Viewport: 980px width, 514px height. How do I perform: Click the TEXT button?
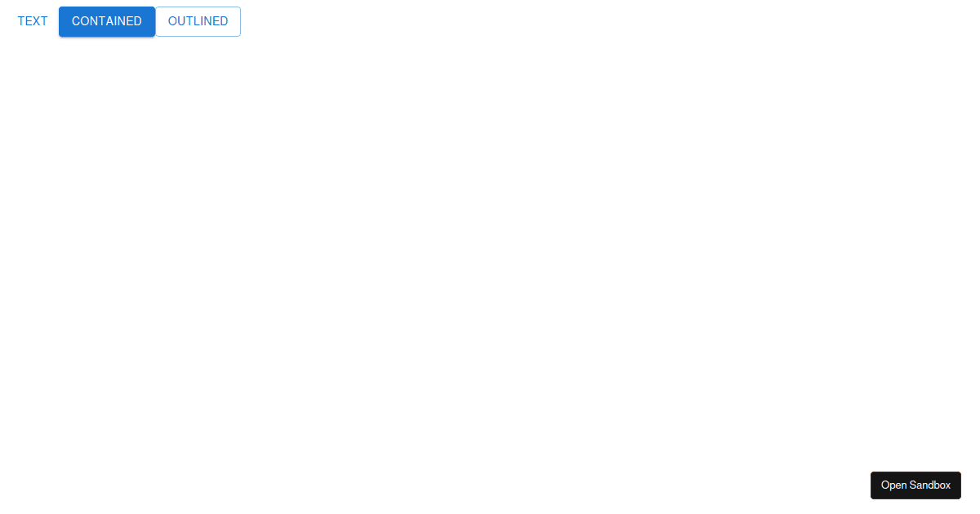point(33,21)
